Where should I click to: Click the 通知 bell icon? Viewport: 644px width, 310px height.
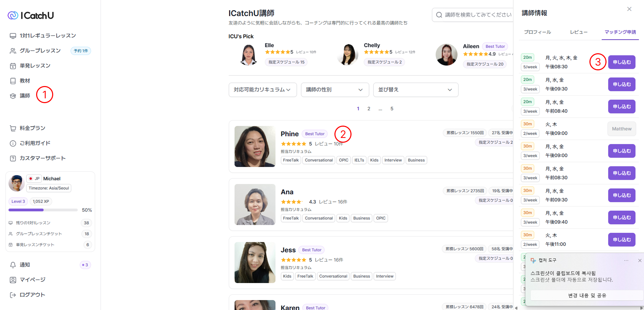point(13,265)
